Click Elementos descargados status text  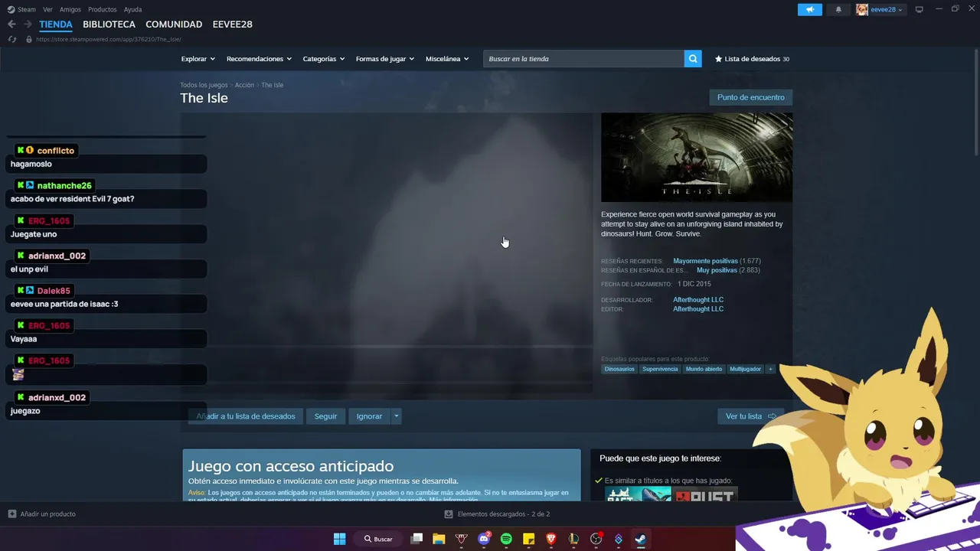pos(504,514)
